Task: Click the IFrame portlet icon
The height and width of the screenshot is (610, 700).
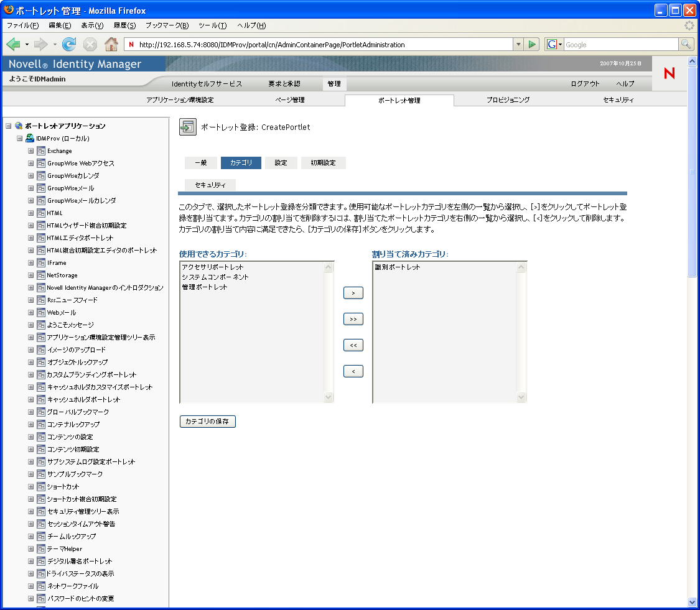Action: tap(41, 263)
